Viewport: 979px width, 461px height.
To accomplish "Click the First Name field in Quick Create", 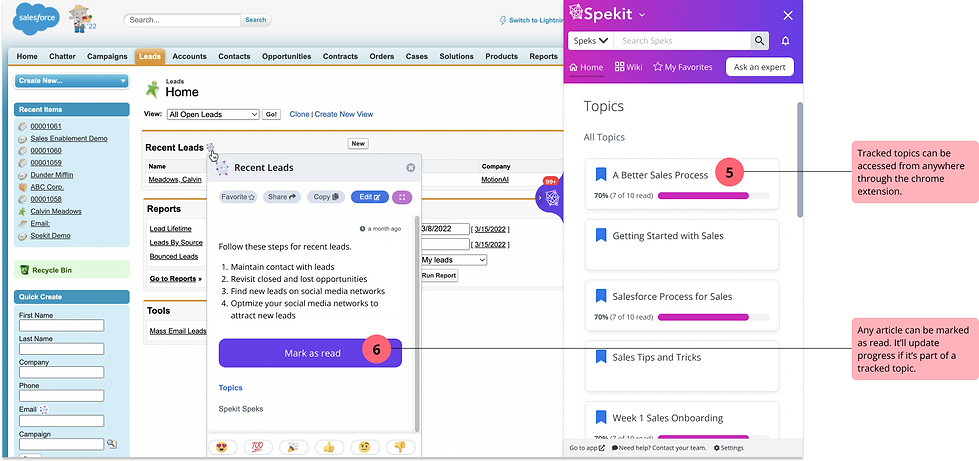I will (62, 325).
